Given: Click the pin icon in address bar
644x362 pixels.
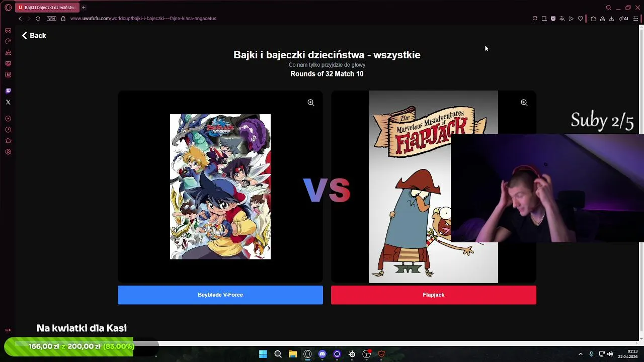Looking at the screenshot, I should pyautogui.click(x=535, y=19).
